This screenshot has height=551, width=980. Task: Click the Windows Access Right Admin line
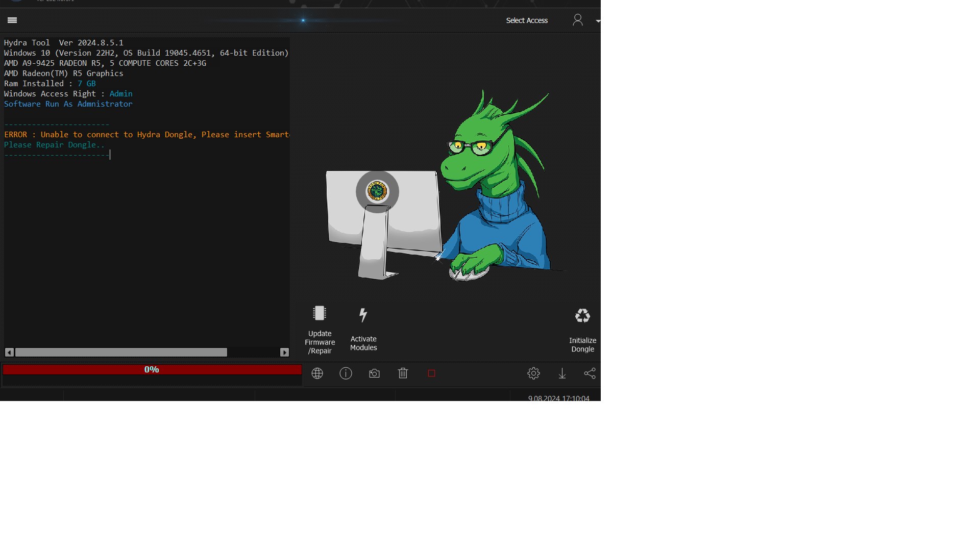[x=68, y=94]
